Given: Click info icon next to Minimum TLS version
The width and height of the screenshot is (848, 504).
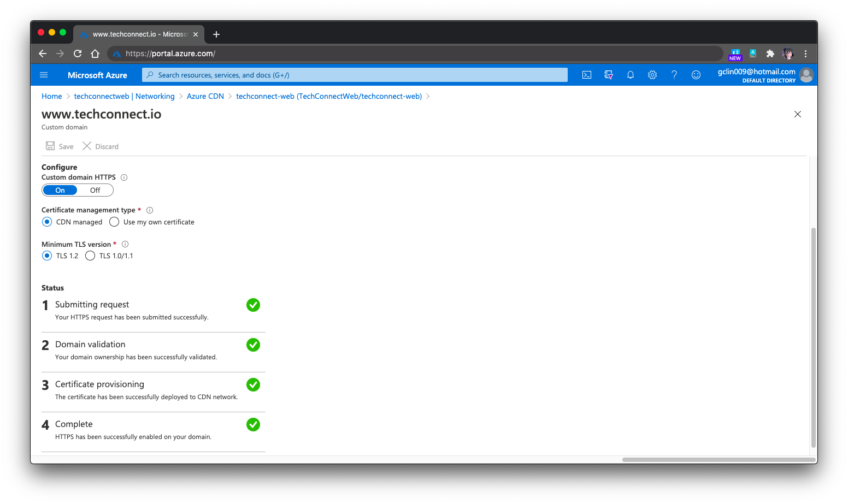Looking at the screenshot, I should click(125, 244).
